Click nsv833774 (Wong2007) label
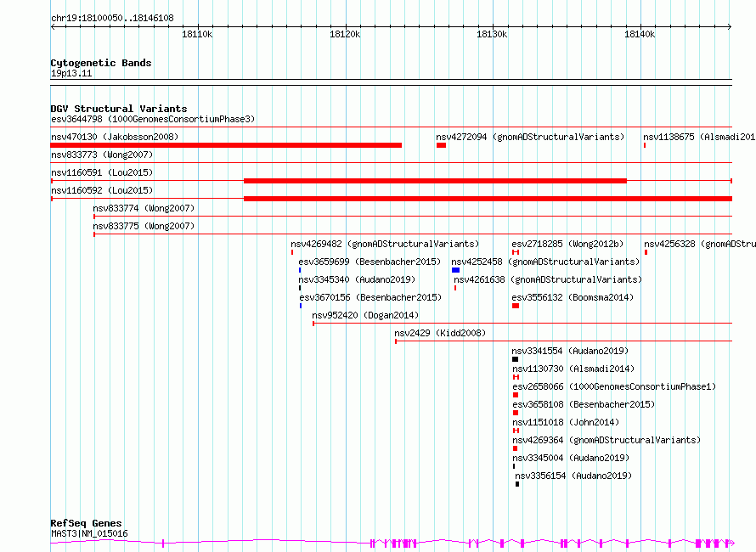The width and height of the screenshot is (756, 552). pos(144,208)
